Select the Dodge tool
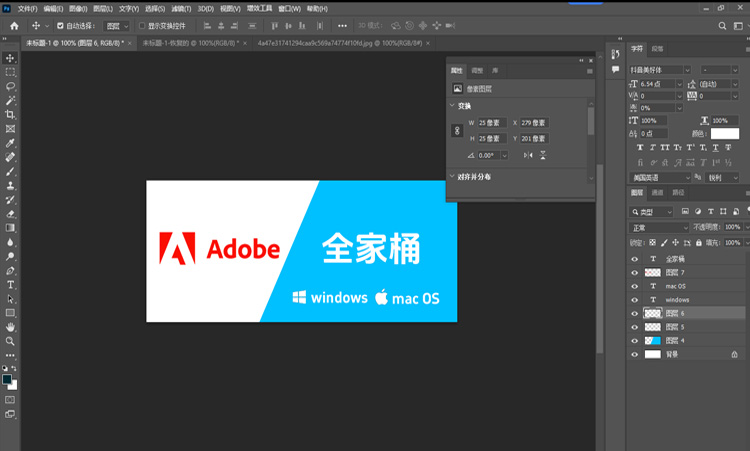 pyautogui.click(x=10, y=256)
